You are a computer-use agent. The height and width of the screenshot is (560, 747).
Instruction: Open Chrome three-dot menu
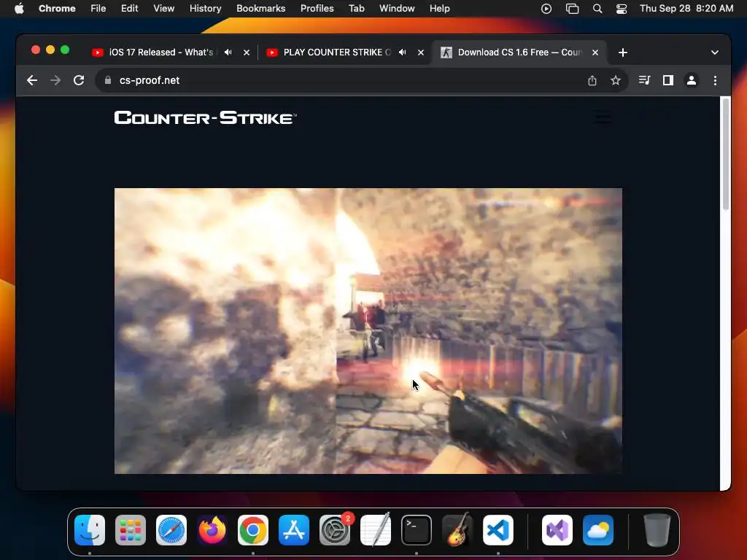pos(715,80)
